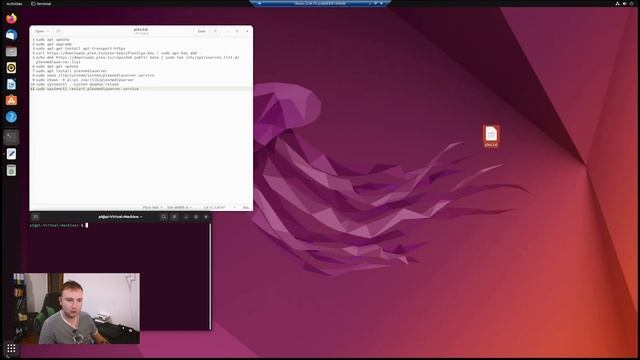This screenshot has width=640, height=360.
Task: Click line 1 'sudo apt update' in editor
Action: pyautogui.click(x=52, y=40)
